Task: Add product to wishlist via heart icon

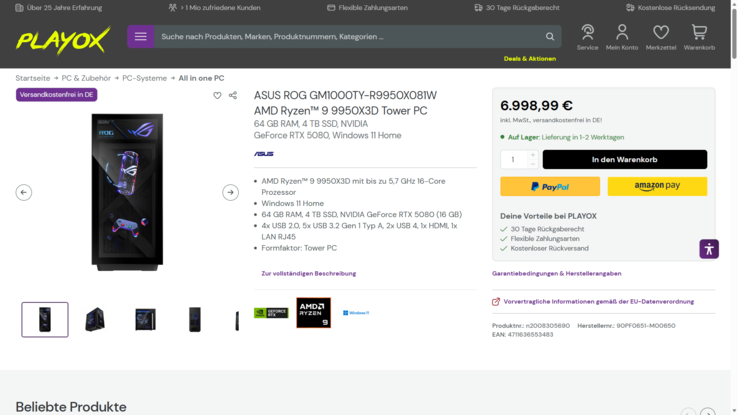Action: [217, 96]
